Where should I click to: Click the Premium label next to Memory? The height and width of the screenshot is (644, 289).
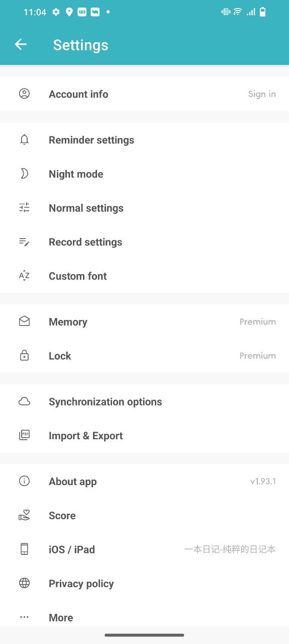(x=257, y=321)
